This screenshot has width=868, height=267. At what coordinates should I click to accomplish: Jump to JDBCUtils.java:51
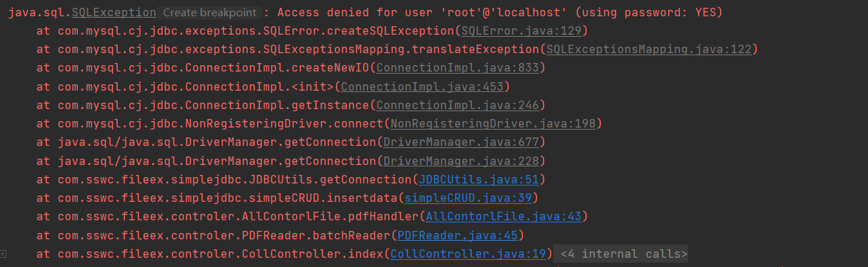pyautogui.click(x=478, y=179)
